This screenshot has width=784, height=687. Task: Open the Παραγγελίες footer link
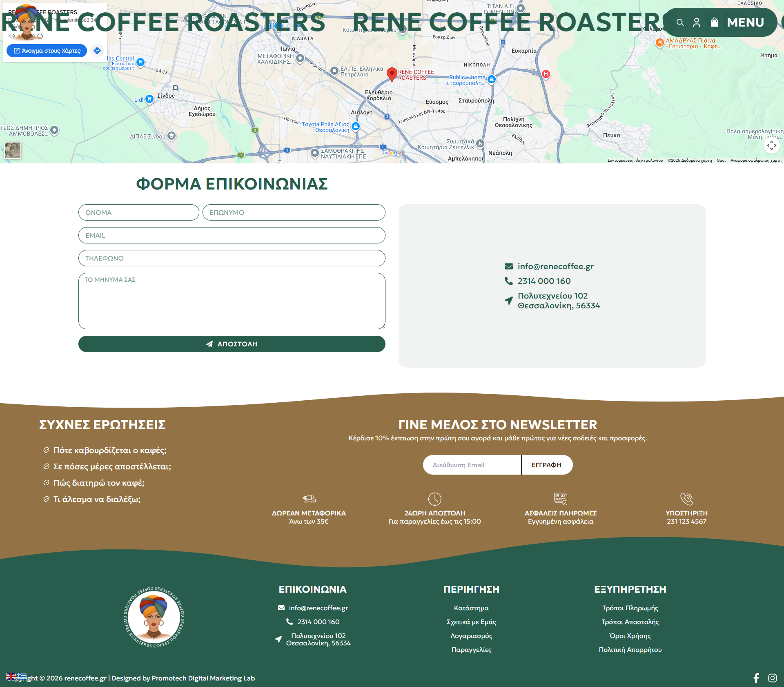[x=471, y=649]
